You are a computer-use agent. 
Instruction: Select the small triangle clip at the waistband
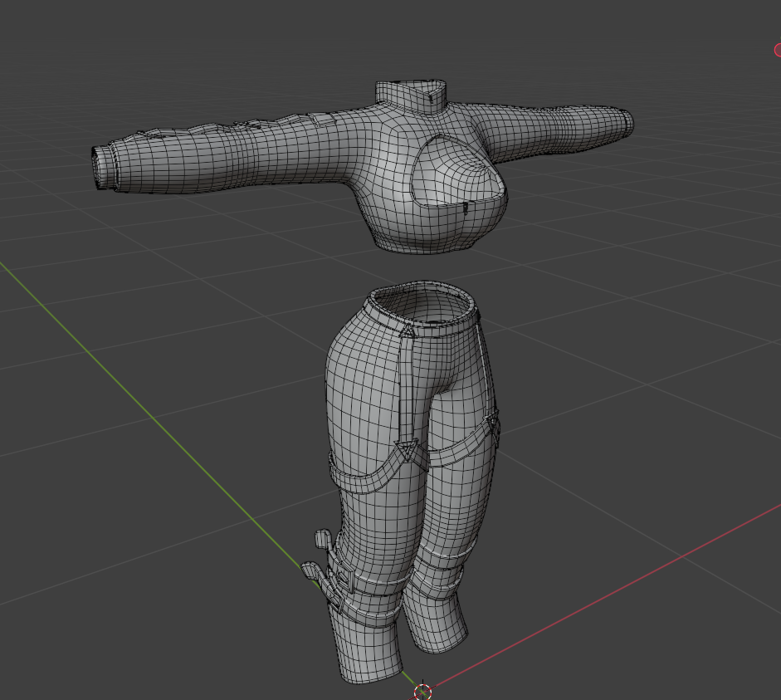(x=407, y=330)
